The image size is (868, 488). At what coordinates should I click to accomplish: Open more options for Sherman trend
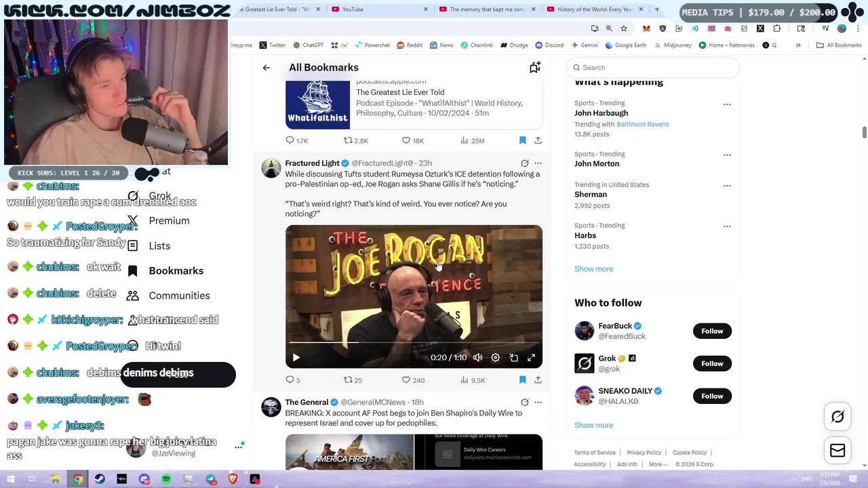(x=727, y=185)
